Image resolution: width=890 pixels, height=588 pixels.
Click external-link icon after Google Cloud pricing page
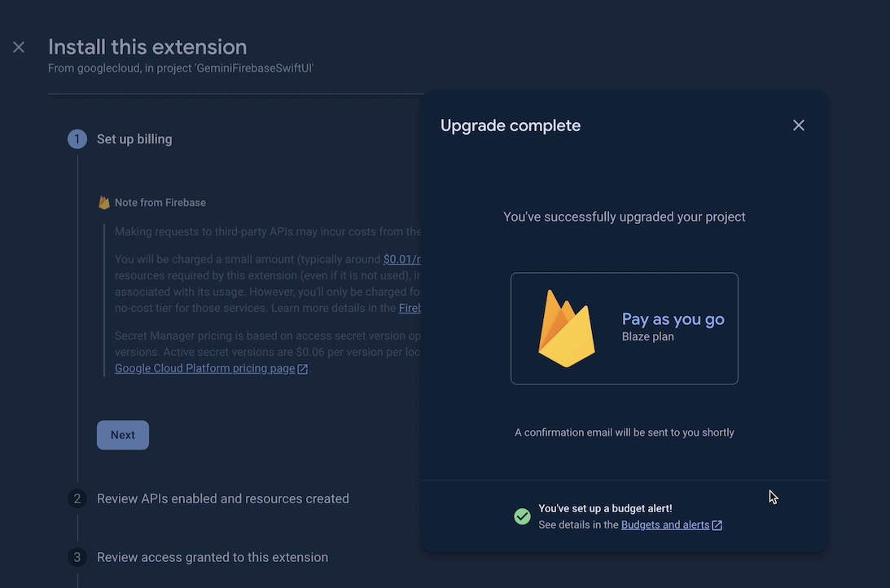tap(303, 369)
